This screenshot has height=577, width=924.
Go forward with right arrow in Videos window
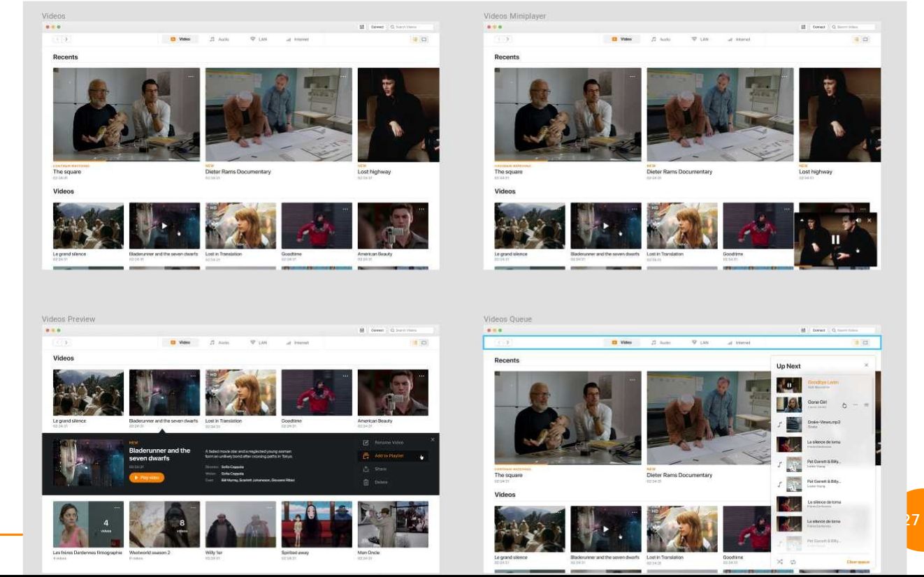tap(66, 39)
